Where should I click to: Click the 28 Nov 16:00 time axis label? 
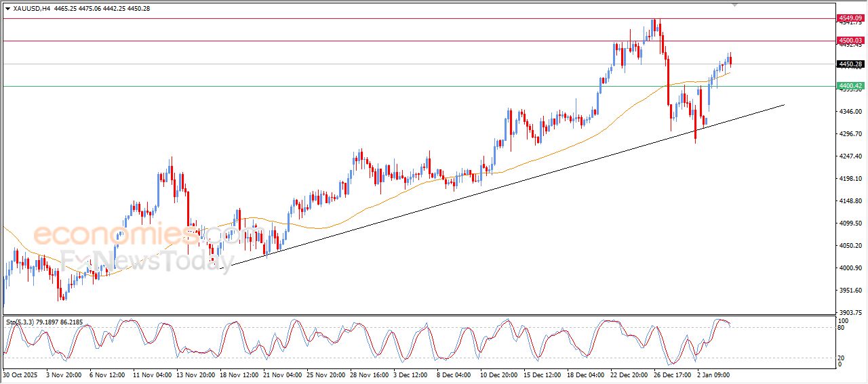coord(370,374)
